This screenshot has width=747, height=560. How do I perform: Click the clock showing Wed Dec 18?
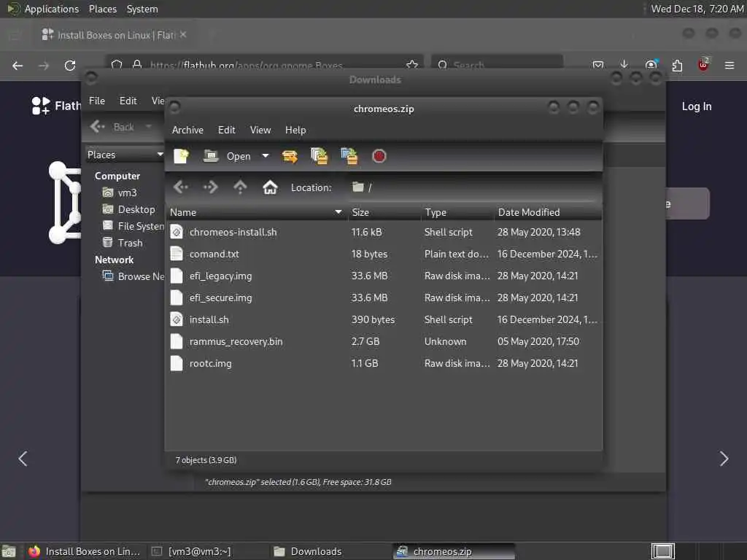pyautogui.click(x=697, y=9)
